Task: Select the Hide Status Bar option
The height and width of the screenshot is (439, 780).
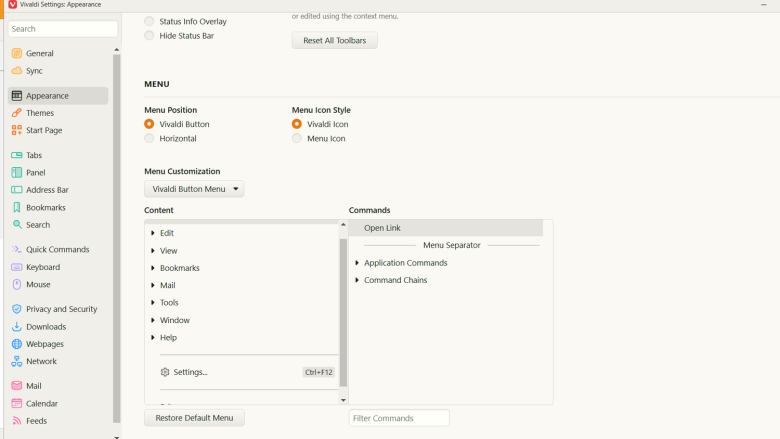Action: click(150, 36)
